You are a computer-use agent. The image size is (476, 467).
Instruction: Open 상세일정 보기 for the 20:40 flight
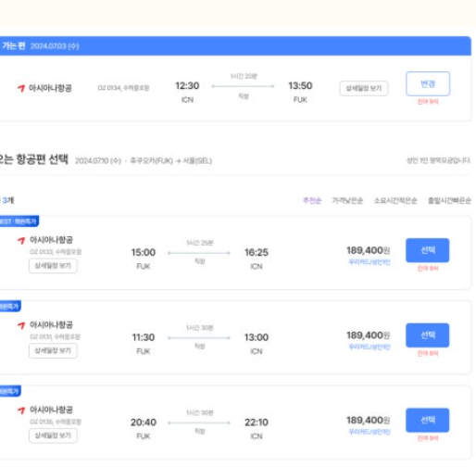pos(53,435)
